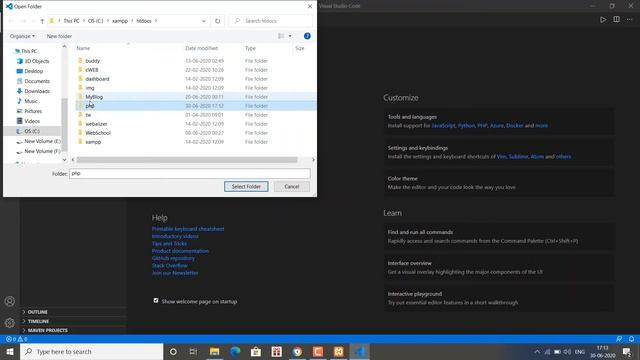Select the WebSchool folder
The height and width of the screenshot is (360, 640).
coord(98,133)
